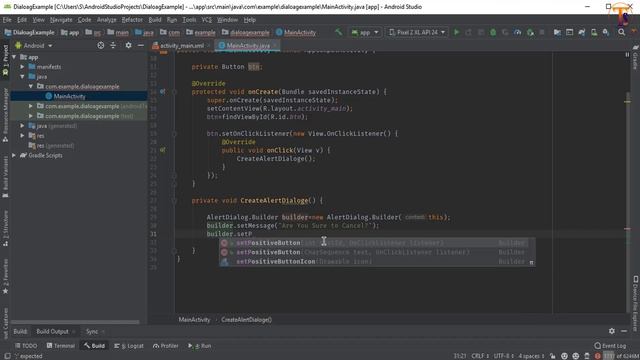
Task: Click the gray Stop square icon
Action: coord(542,32)
